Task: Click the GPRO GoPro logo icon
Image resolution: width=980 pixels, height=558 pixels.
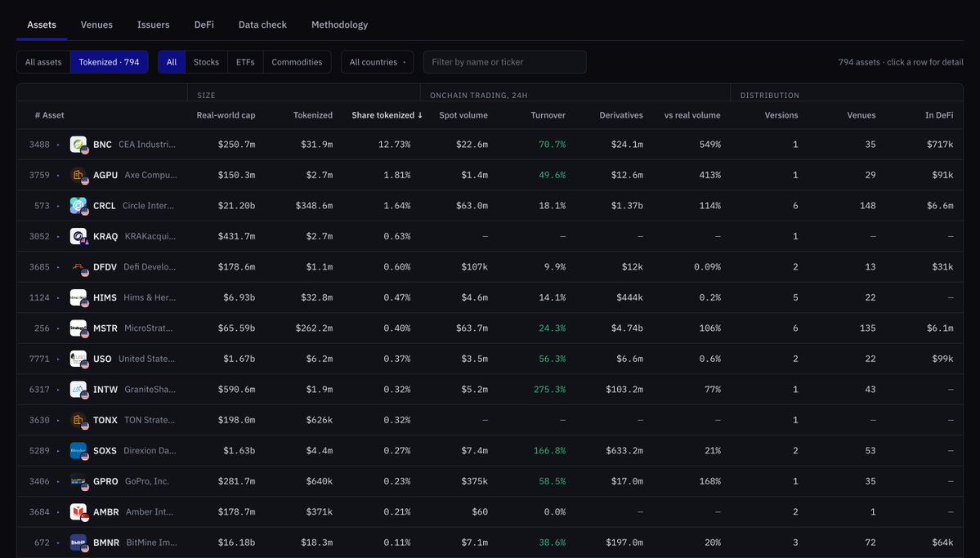Action: [78, 481]
